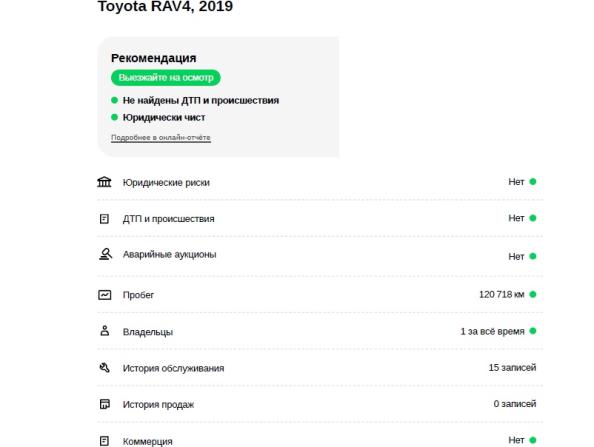Select the Юридические риски row label
This screenshot has width=594, height=447.
point(166,182)
